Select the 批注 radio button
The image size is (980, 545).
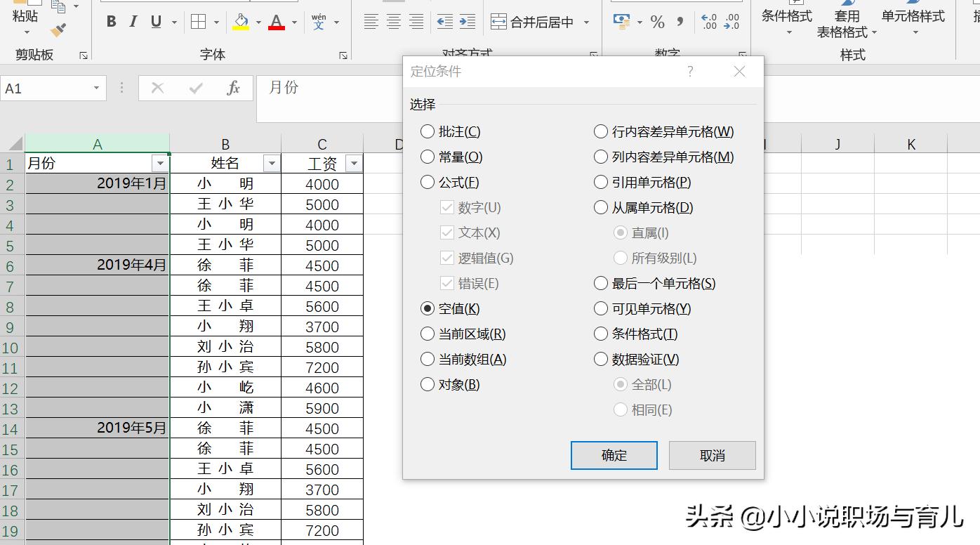(428, 131)
